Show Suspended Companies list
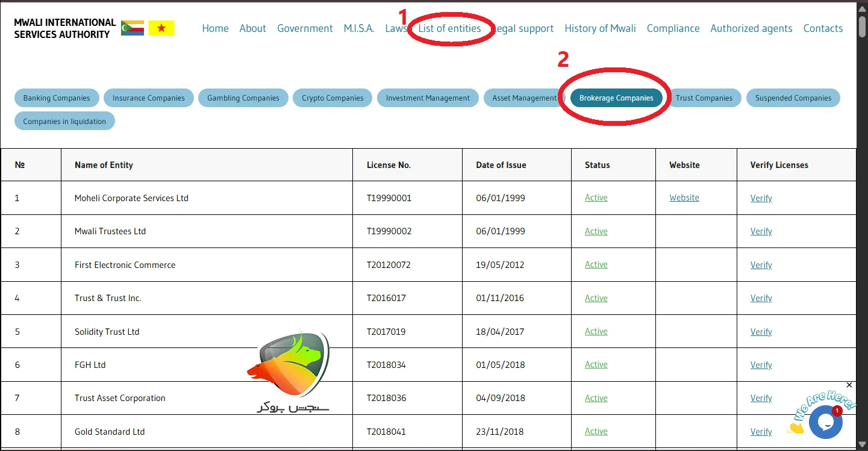 793,98
